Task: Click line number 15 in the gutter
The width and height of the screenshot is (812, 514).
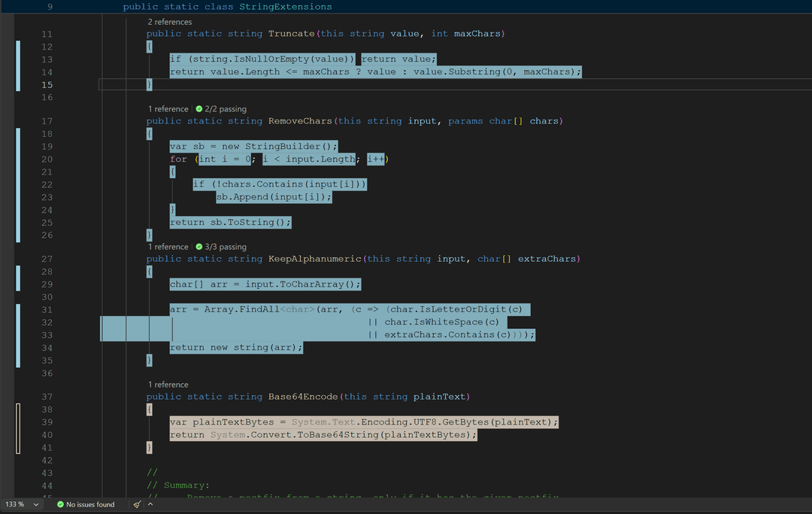Action: coord(47,84)
